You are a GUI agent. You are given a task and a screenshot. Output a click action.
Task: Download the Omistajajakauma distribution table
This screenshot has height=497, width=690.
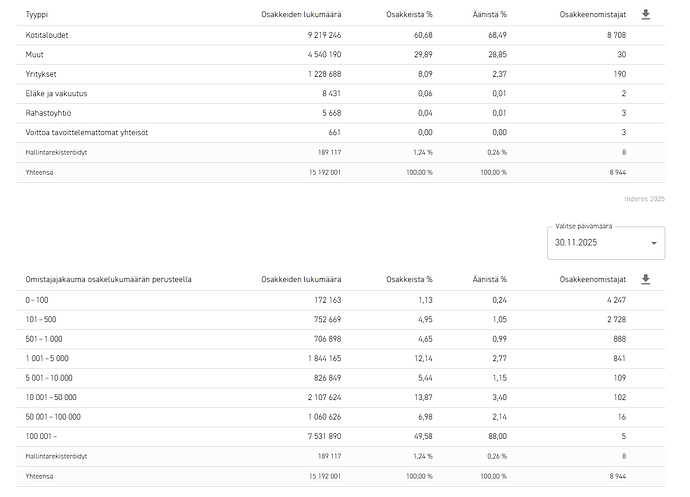(x=646, y=279)
